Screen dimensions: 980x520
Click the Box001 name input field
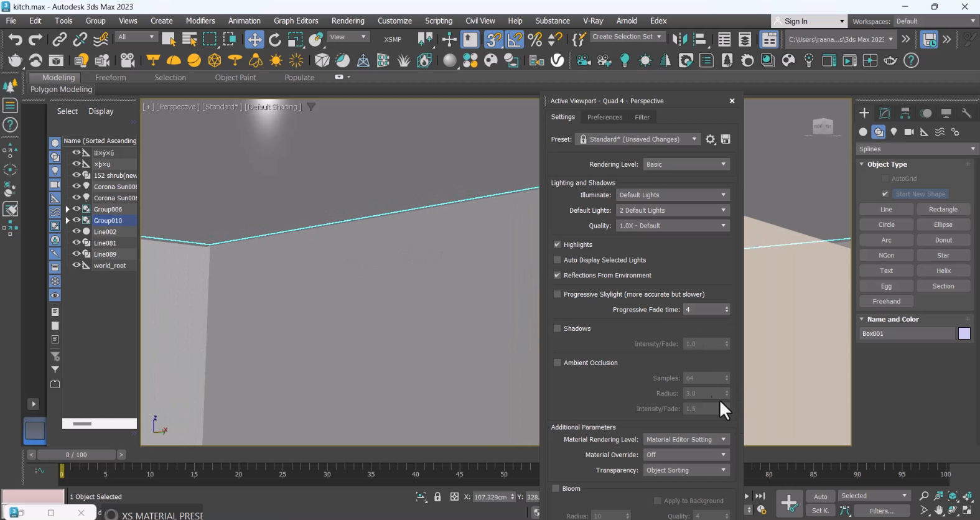(x=907, y=333)
